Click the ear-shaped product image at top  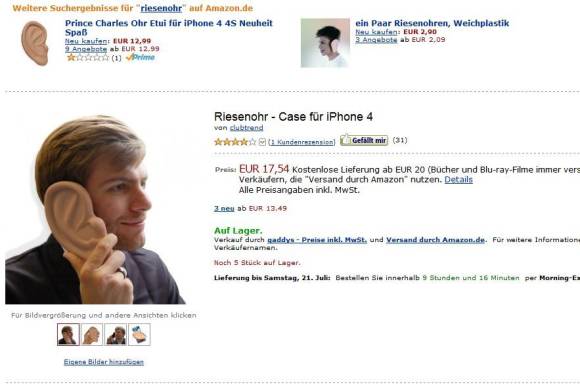tap(34, 43)
